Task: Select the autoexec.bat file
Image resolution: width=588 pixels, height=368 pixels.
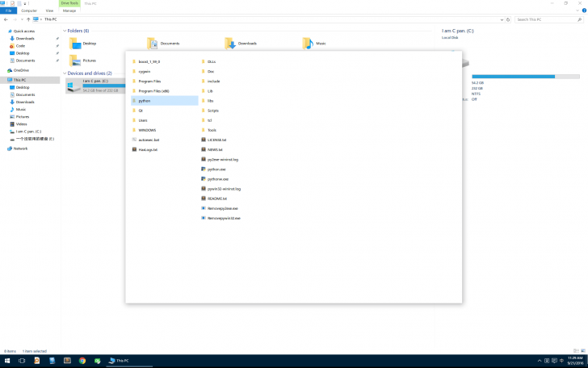Action: coord(148,140)
